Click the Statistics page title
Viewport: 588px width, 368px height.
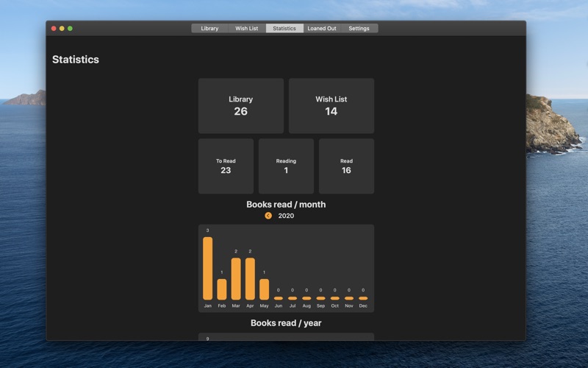76,60
